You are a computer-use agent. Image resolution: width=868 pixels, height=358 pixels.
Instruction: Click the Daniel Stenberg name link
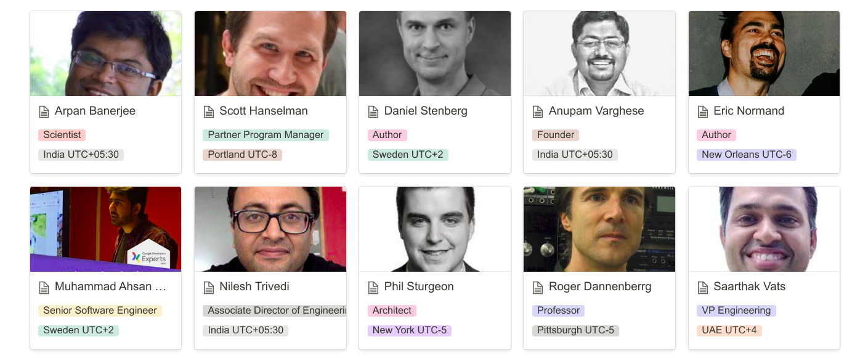point(426,111)
